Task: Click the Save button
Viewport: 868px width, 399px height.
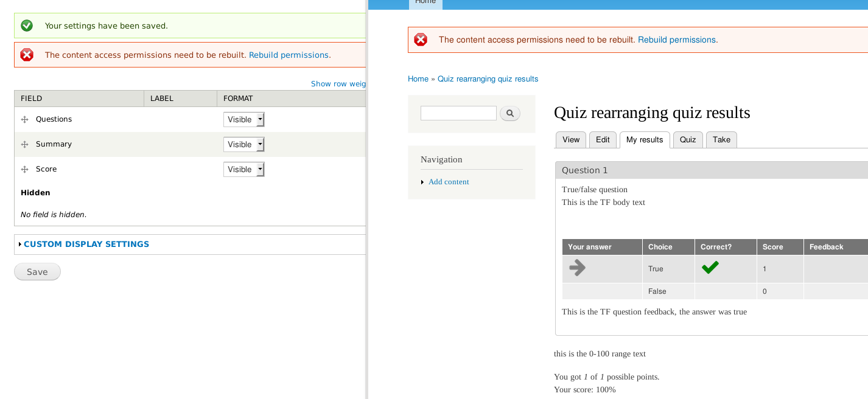Action: (37, 271)
